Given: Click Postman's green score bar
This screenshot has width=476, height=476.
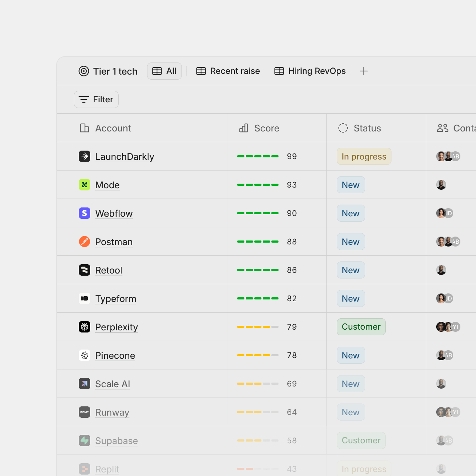Looking at the screenshot, I should tap(258, 242).
